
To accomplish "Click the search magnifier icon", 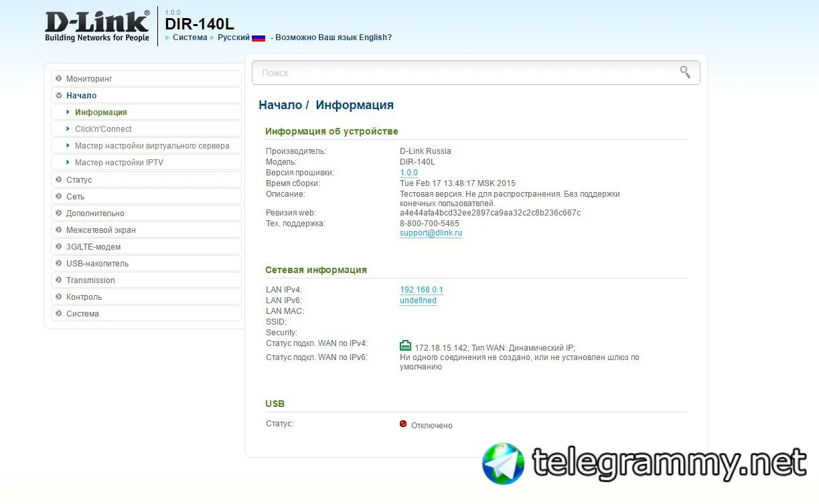I will [685, 72].
